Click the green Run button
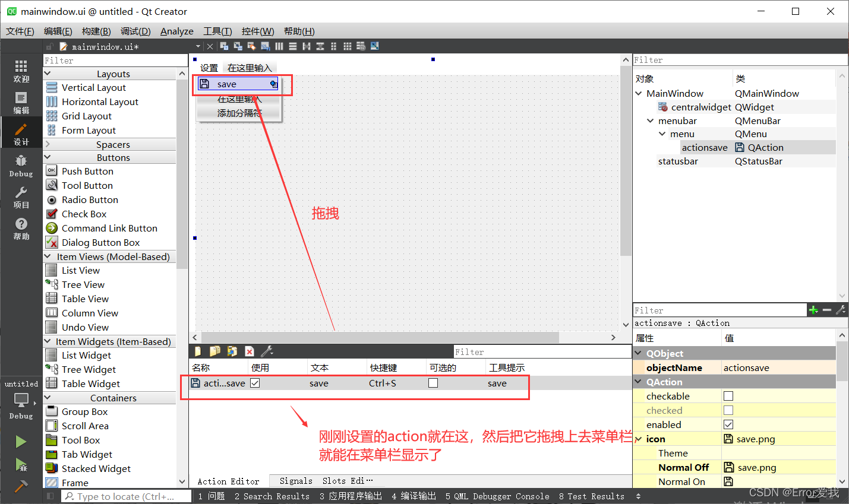The image size is (849, 504). (x=21, y=442)
